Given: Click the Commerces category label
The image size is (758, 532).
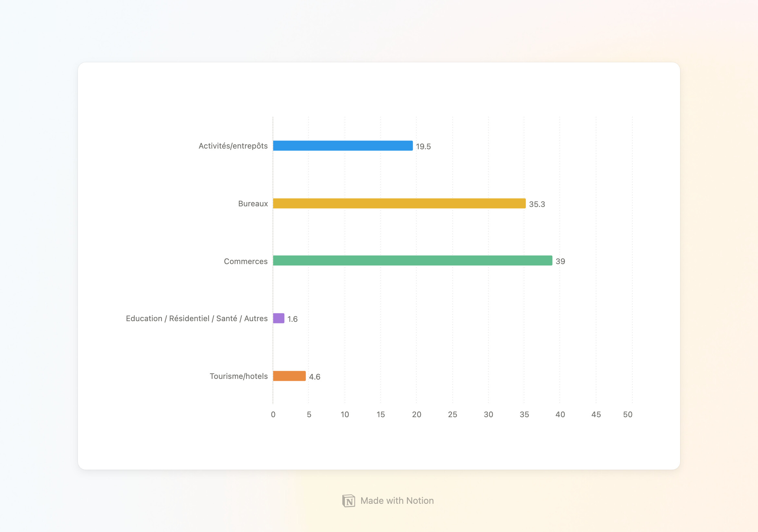Looking at the screenshot, I should pos(246,261).
